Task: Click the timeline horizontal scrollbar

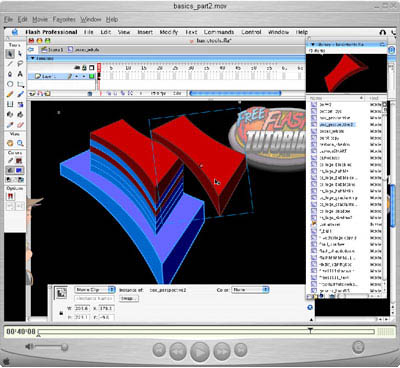Action: coord(235,94)
